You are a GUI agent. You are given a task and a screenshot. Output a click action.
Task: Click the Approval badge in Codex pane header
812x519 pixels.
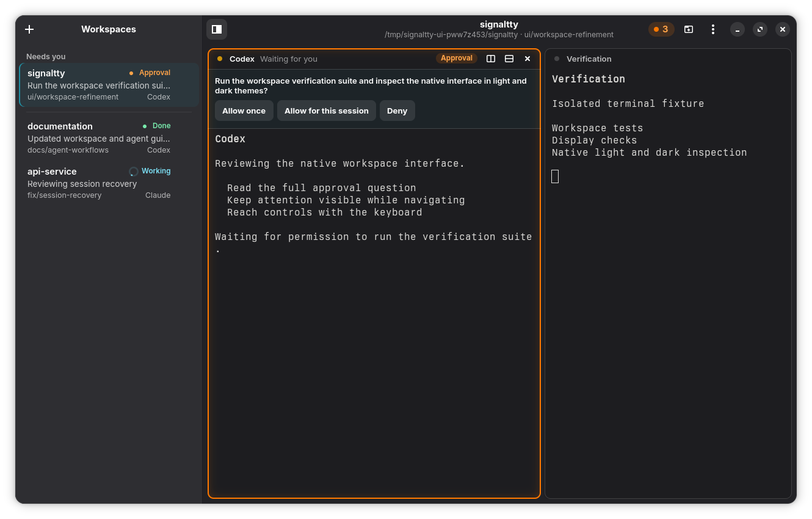click(x=457, y=58)
